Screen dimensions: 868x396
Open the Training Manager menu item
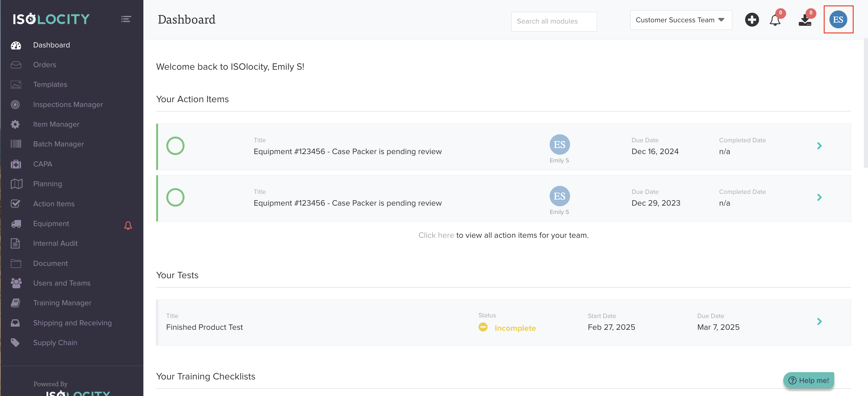[x=62, y=303]
